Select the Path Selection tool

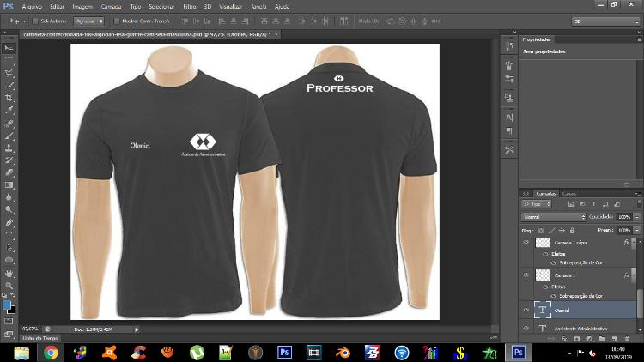click(9, 248)
